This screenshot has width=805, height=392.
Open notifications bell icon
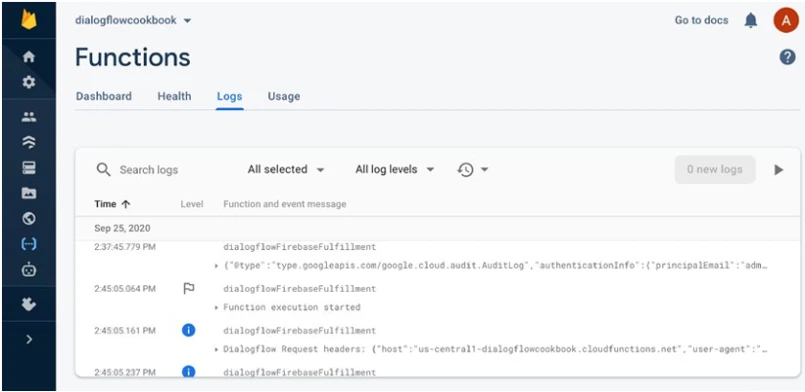point(751,21)
